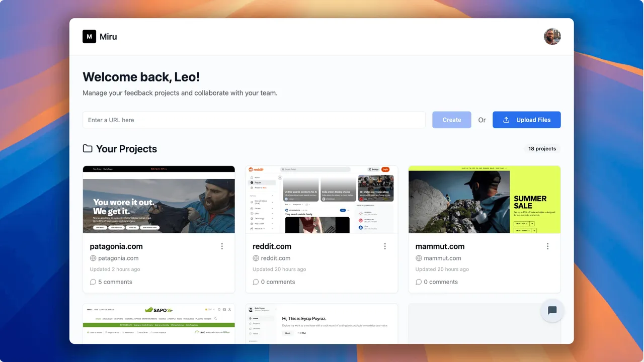Click the Your Projects heading
644x362 pixels.
(127, 149)
